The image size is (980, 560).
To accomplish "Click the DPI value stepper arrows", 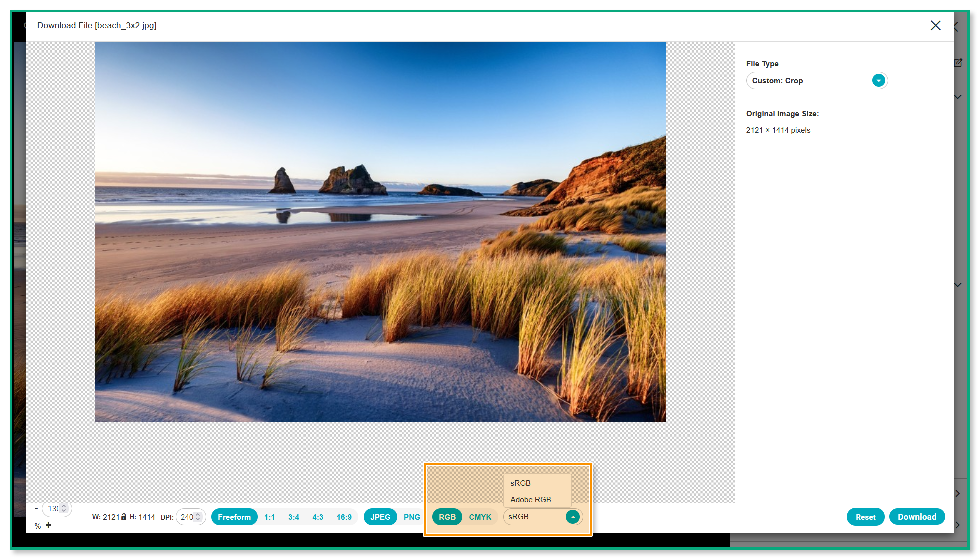I will pyautogui.click(x=198, y=517).
